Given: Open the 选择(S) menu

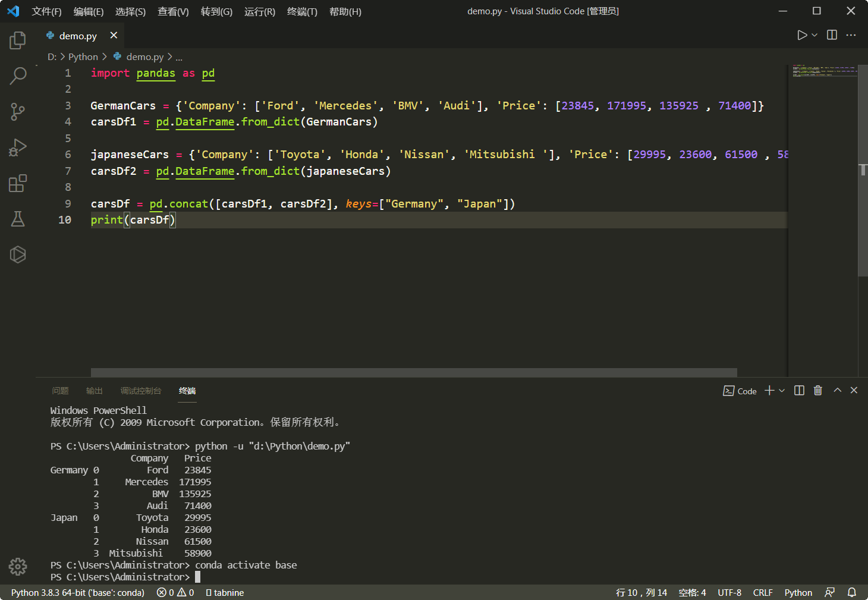Looking at the screenshot, I should coord(130,11).
